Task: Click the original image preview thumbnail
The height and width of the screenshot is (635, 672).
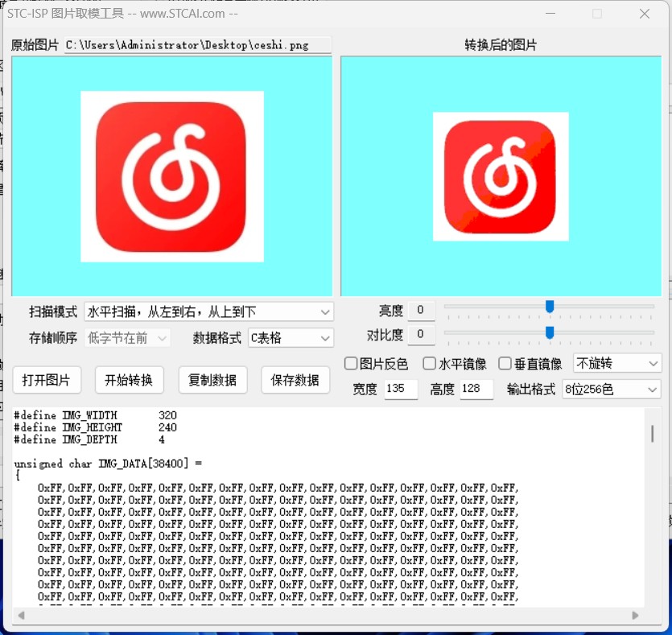Action: click(172, 176)
